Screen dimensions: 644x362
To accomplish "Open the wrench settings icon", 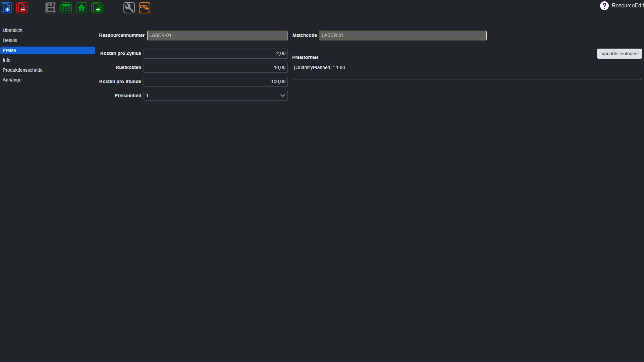I will (129, 8).
